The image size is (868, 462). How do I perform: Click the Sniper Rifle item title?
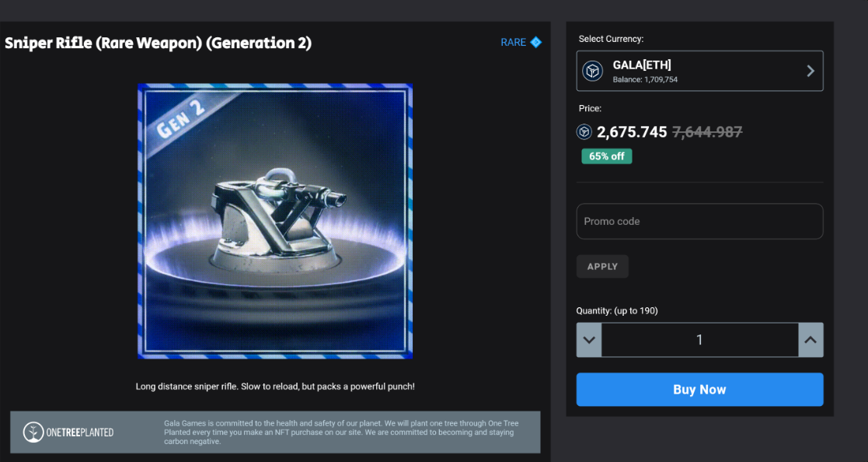159,43
